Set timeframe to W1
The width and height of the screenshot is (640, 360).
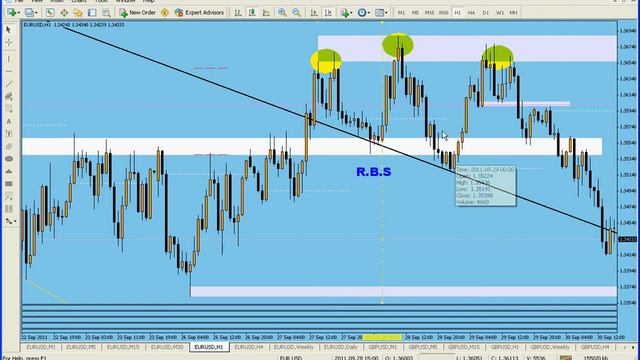pos(500,13)
